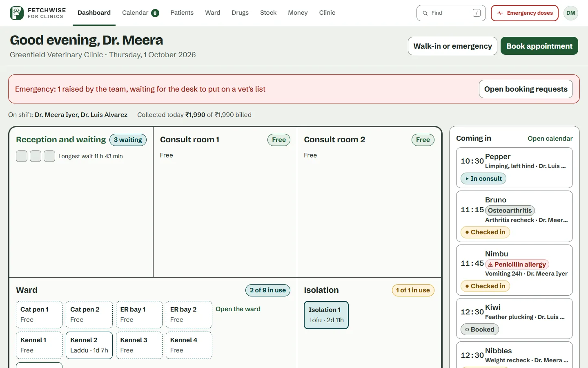Image resolution: width=588 pixels, height=368 pixels.
Task: Click the Longest wait 11 h 43 min text
Action: point(91,156)
